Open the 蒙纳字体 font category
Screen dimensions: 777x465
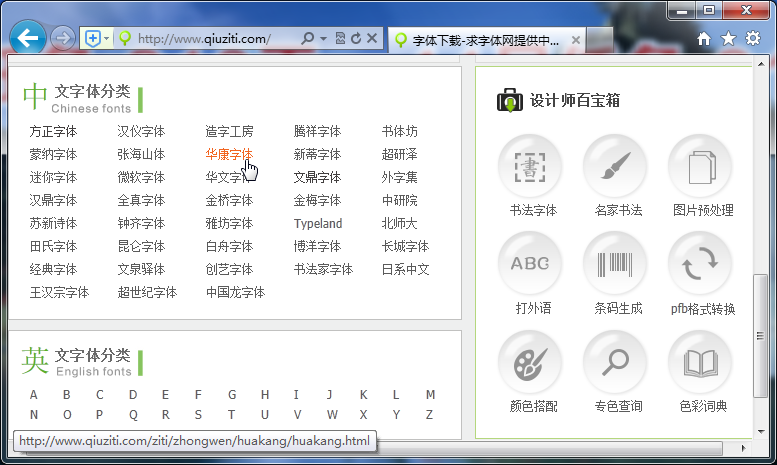[x=53, y=154]
